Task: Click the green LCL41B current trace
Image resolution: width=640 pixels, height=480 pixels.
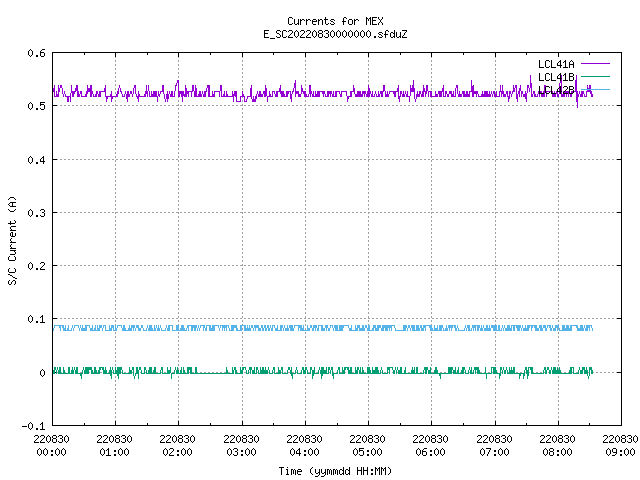Action: pos(322,371)
